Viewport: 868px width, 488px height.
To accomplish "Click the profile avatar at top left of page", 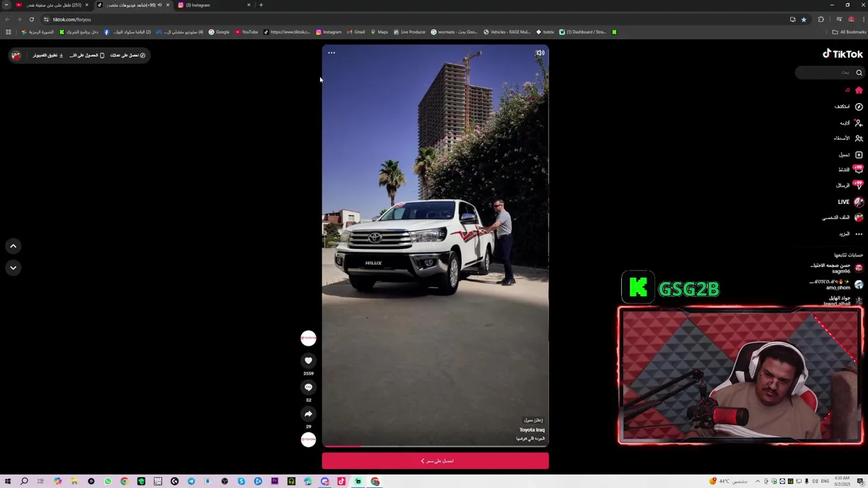I will click(x=16, y=56).
